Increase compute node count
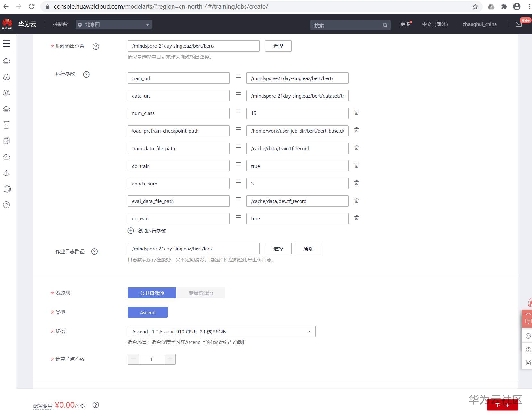The width and height of the screenshot is (532, 417). tap(170, 359)
